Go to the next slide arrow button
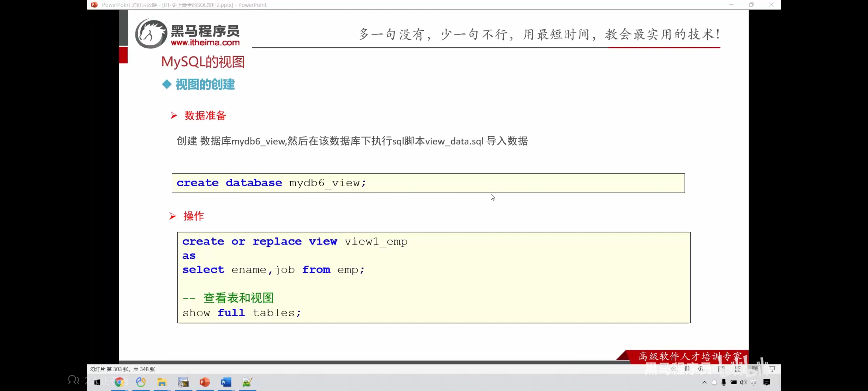The image size is (868, 391). point(701,369)
